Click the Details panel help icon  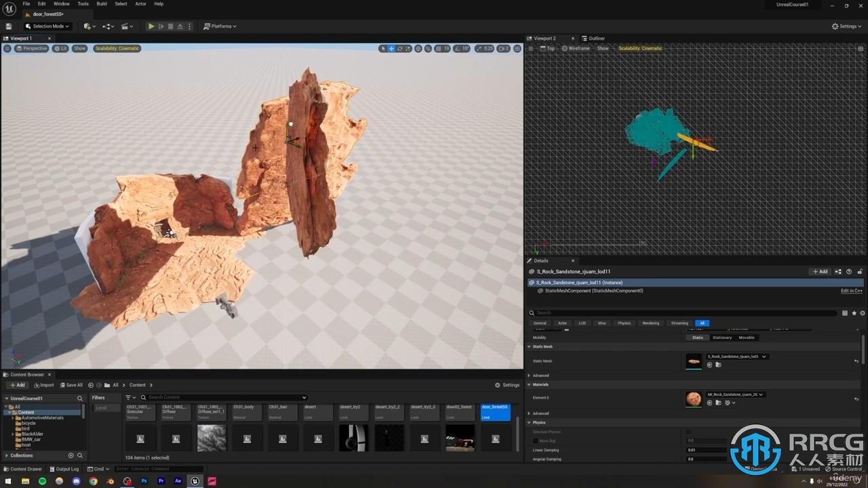pos(848,271)
